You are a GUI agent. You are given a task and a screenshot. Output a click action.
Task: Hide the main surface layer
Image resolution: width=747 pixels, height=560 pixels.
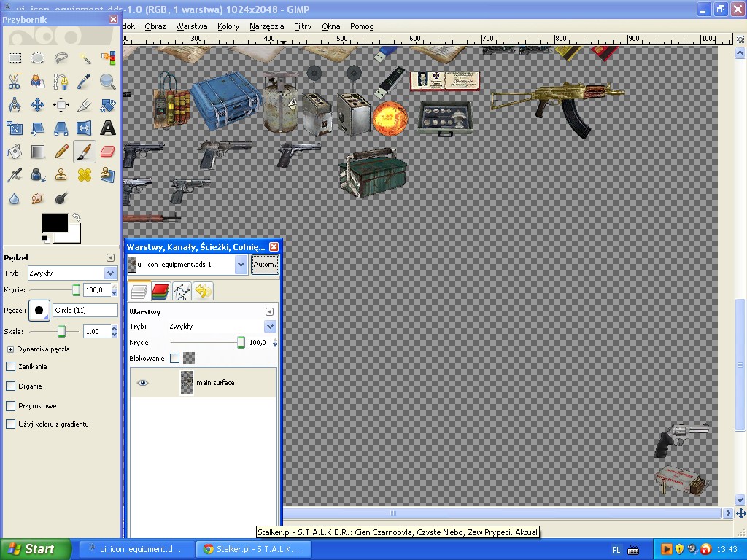pos(142,382)
